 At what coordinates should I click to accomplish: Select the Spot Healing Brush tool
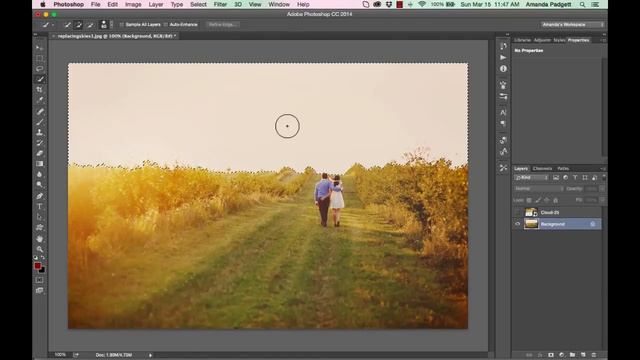pyautogui.click(x=40, y=111)
